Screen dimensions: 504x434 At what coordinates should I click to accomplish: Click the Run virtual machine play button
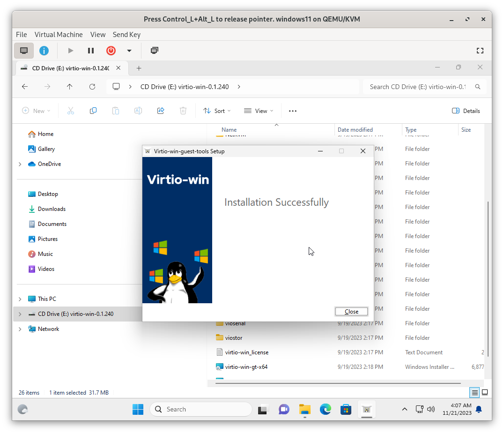tap(70, 51)
